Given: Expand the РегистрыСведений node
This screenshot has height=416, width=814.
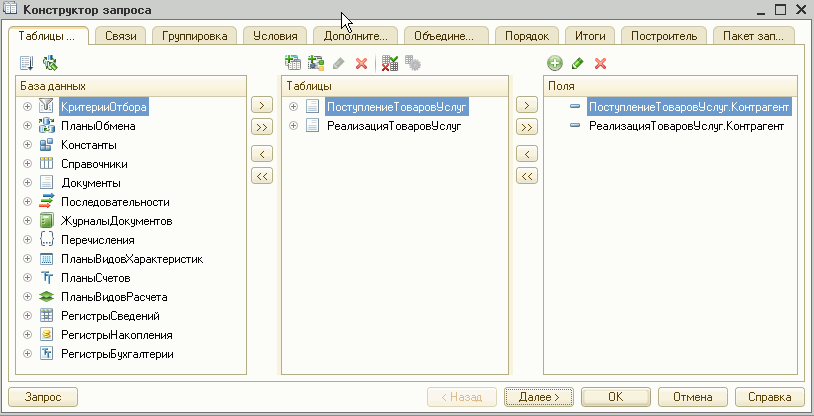Looking at the screenshot, I should pyautogui.click(x=28, y=316).
